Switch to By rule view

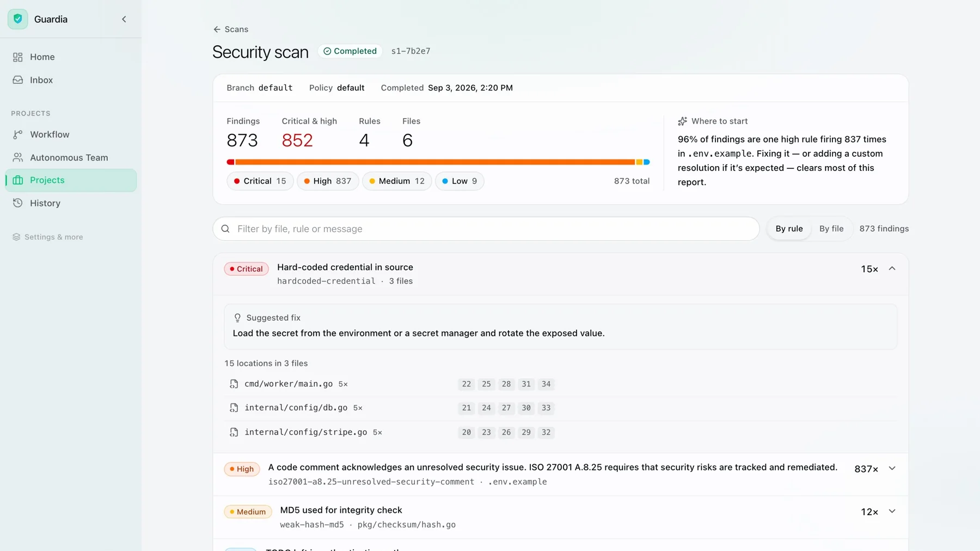pyautogui.click(x=789, y=229)
